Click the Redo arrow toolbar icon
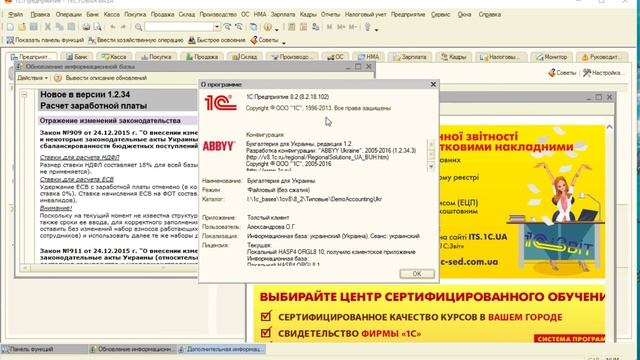This screenshot has width=640, height=360. pyautogui.click(x=123, y=27)
